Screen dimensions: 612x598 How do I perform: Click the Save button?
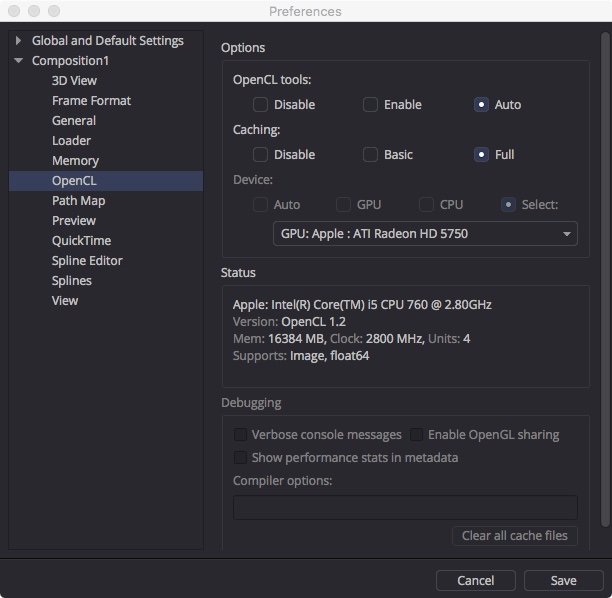pos(563,580)
